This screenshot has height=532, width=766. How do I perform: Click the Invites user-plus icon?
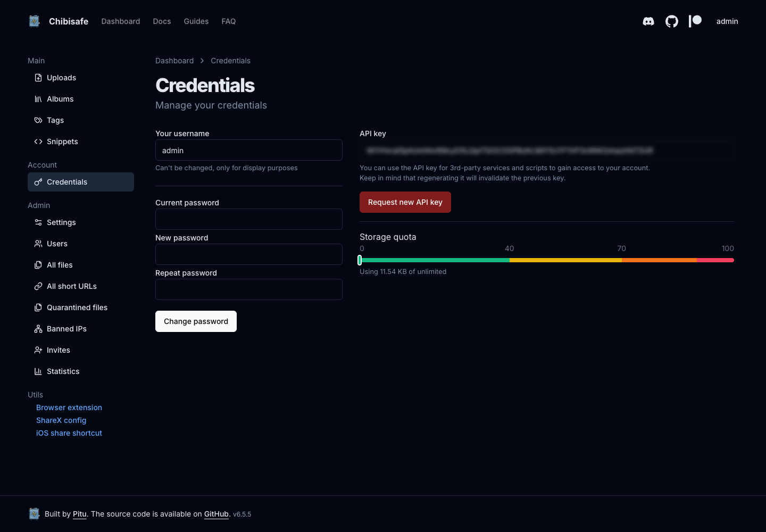click(x=38, y=350)
